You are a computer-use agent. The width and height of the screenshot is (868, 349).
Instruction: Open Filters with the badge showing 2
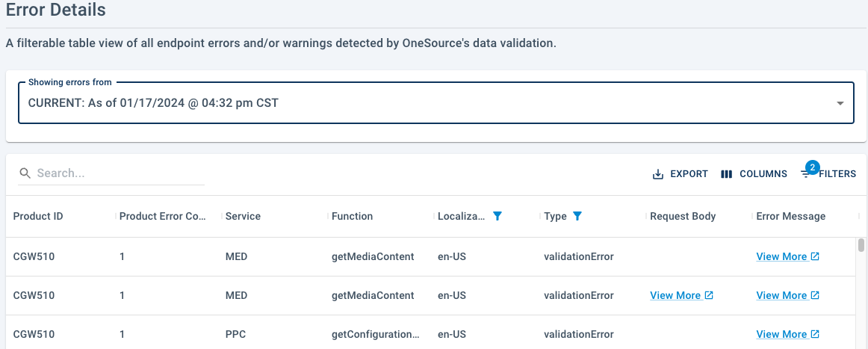[828, 173]
